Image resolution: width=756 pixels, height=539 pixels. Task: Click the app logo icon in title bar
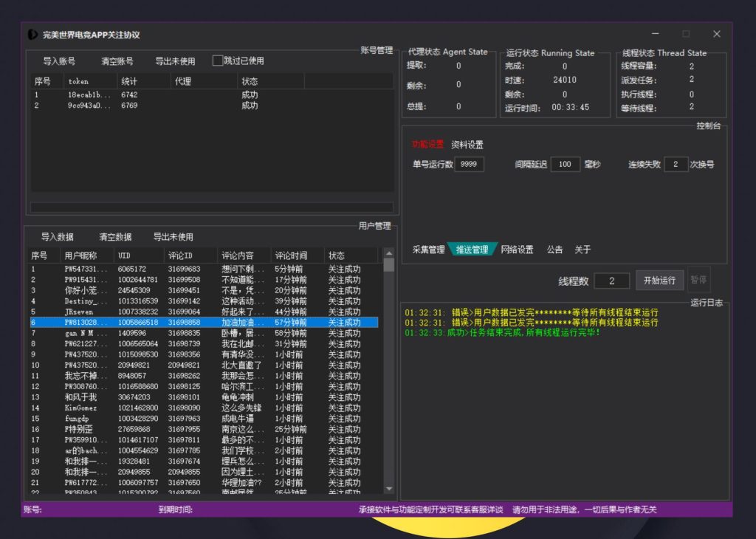pyautogui.click(x=32, y=35)
